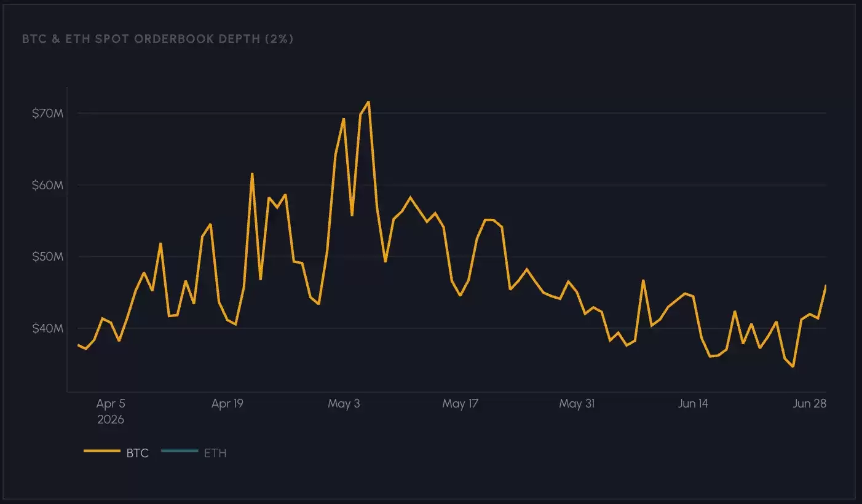862x504 pixels.
Task: Select the Jun 14 x-axis date label
Action: 693,404
